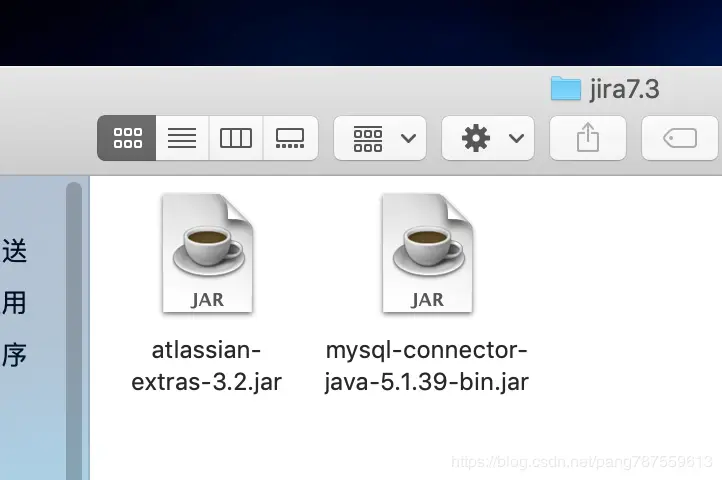Select sidebar item ending with 用

[14, 303]
